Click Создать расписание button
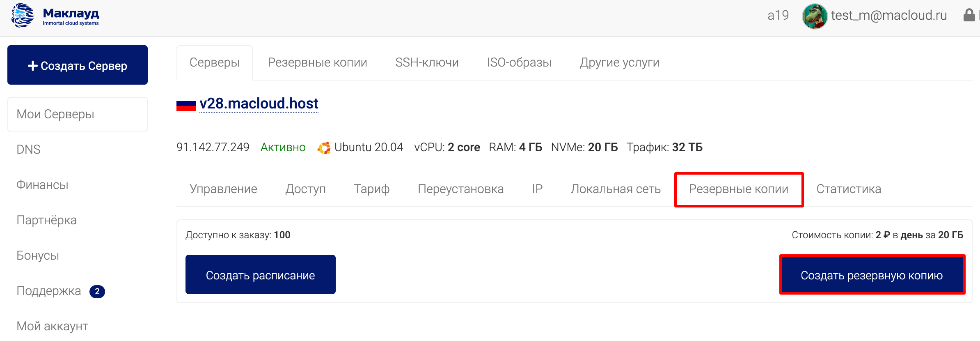This screenshot has width=980, height=341. click(261, 274)
